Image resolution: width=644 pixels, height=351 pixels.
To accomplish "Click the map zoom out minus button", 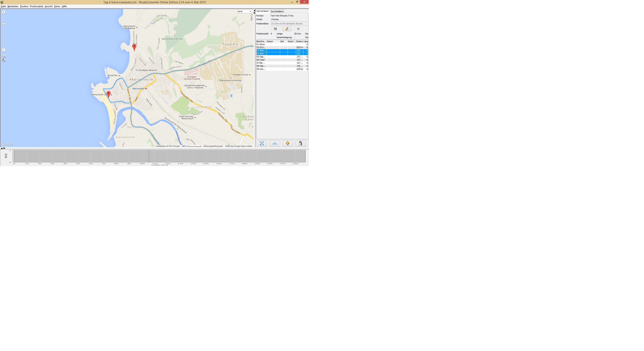I will [x=3, y=50].
